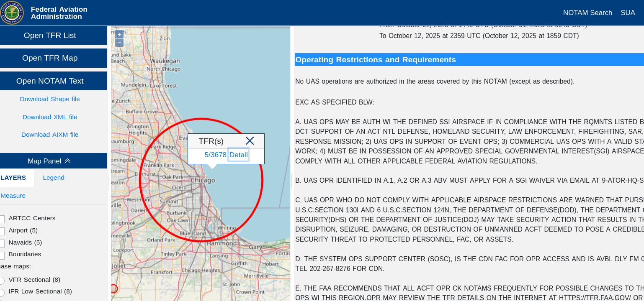Screen dimensions: 644x301
Task: Click the small red TFR circle marker
Action: point(113,288)
